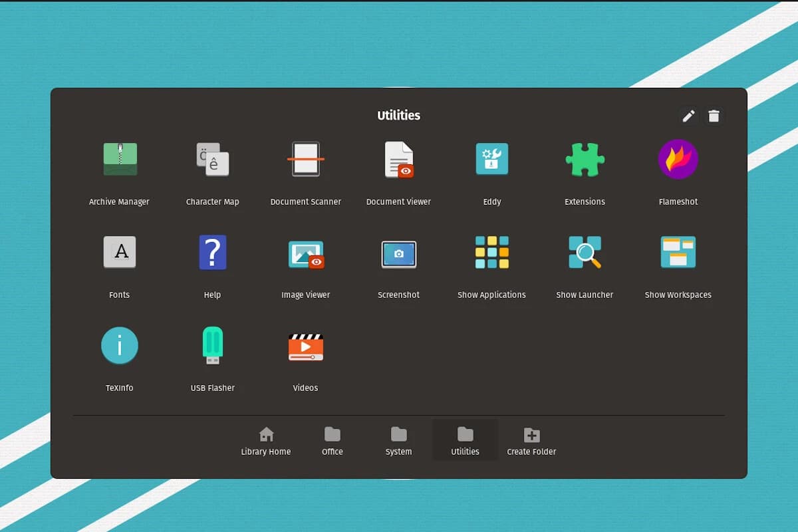
Task: Open TeXInfo app
Action: [x=120, y=346]
